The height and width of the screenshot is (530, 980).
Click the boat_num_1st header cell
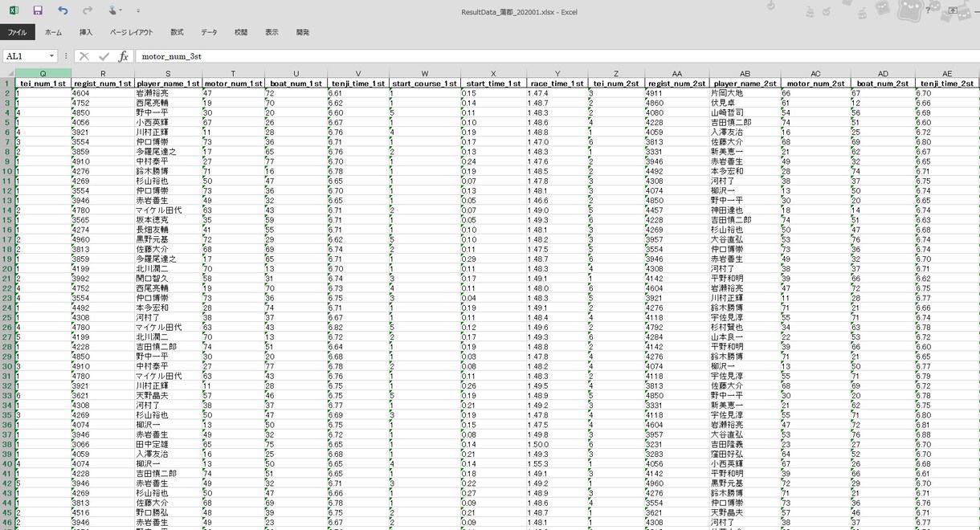pyautogui.click(x=296, y=84)
